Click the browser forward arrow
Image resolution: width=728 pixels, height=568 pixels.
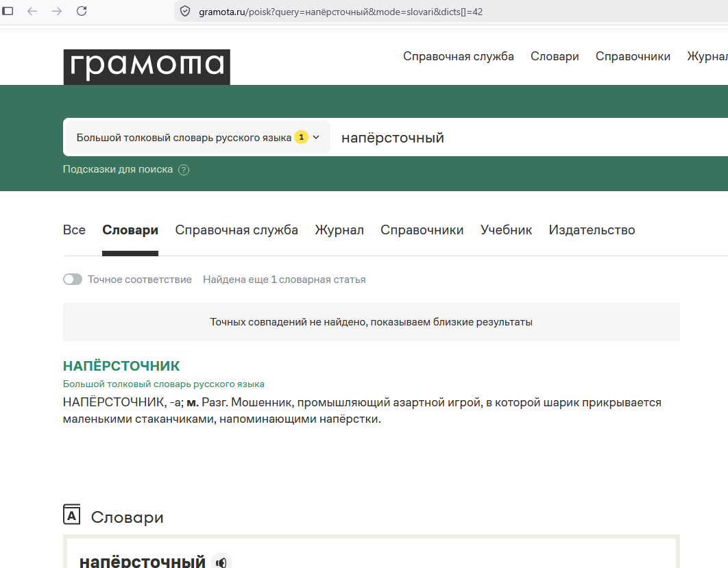pyautogui.click(x=57, y=11)
